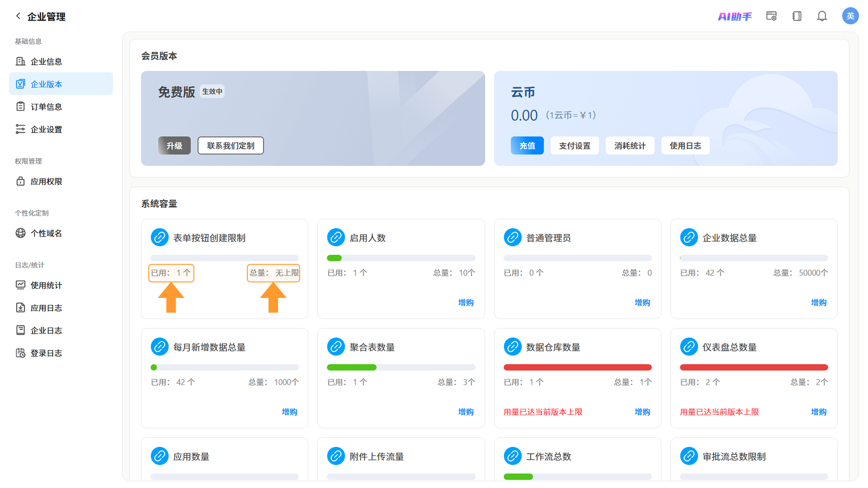Click the 云币 balance 0.00

tap(524, 115)
